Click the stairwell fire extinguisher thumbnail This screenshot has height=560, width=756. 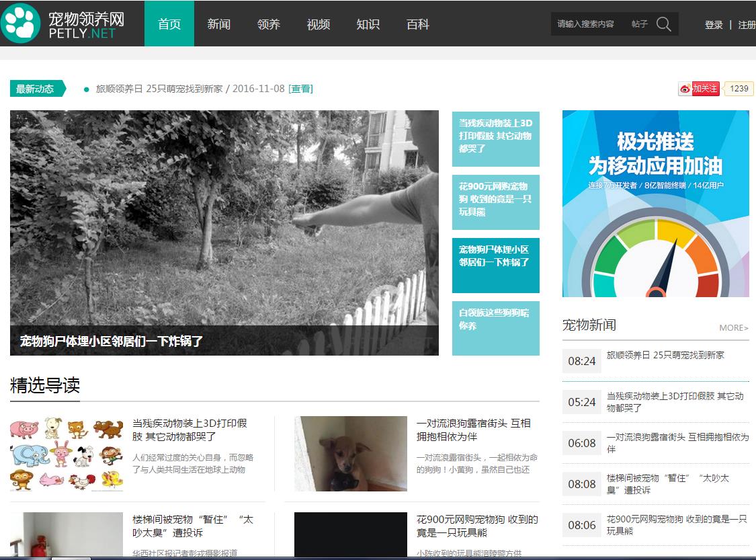click(67, 534)
